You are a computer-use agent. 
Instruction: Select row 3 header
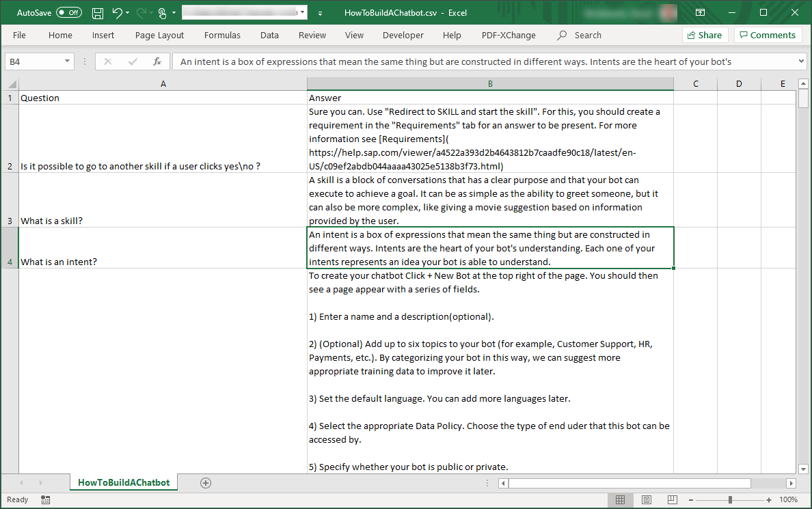pyautogui.click(x=10, y=200)
